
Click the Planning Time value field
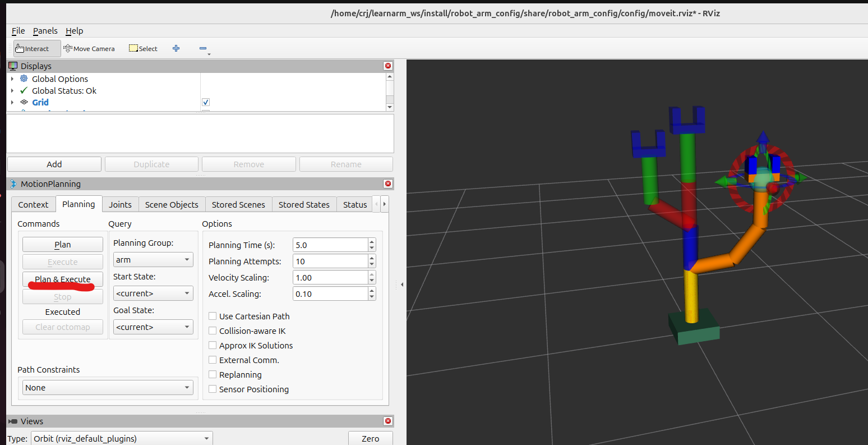click(330, 245)
